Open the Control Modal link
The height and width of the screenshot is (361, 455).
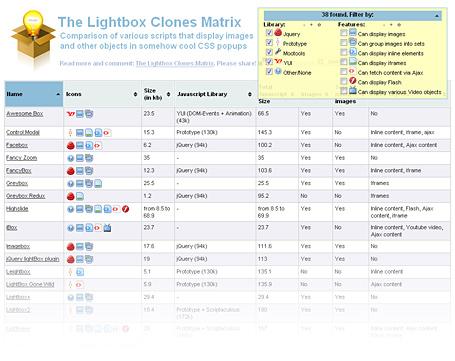pyautogui.click(x=23, y=133)
